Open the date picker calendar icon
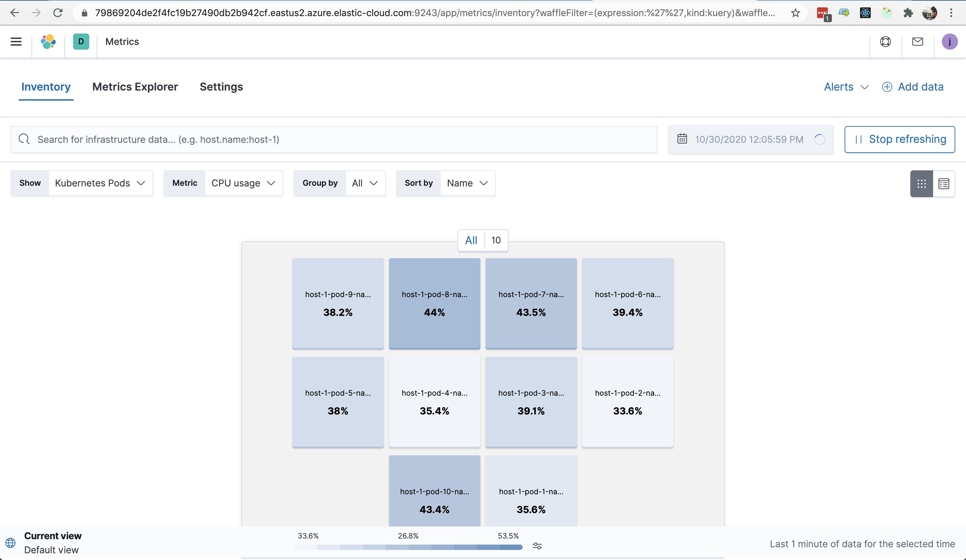 (682, 139)
